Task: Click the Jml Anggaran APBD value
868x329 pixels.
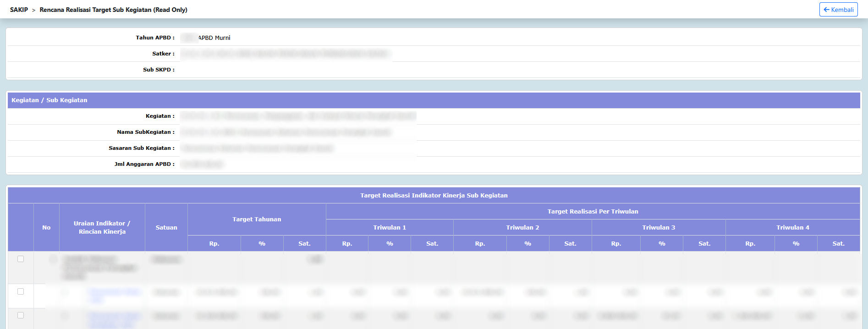Action: (202, 164)
